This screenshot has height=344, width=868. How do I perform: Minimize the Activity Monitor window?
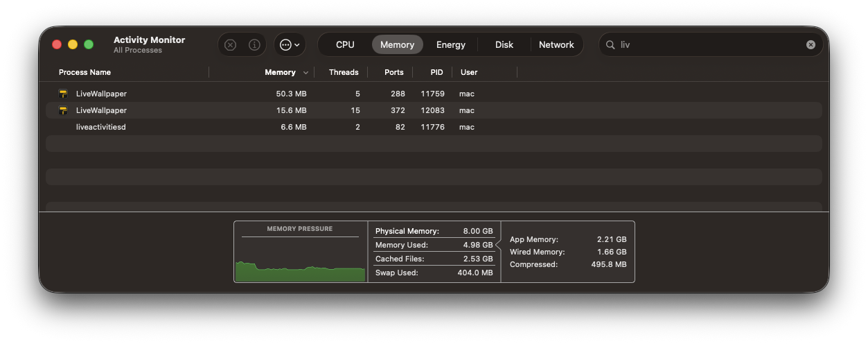(73, 44)
